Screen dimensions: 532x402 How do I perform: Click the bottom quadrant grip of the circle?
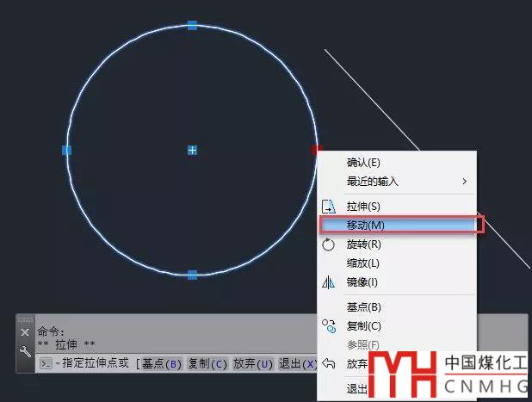tap(192, 275)
